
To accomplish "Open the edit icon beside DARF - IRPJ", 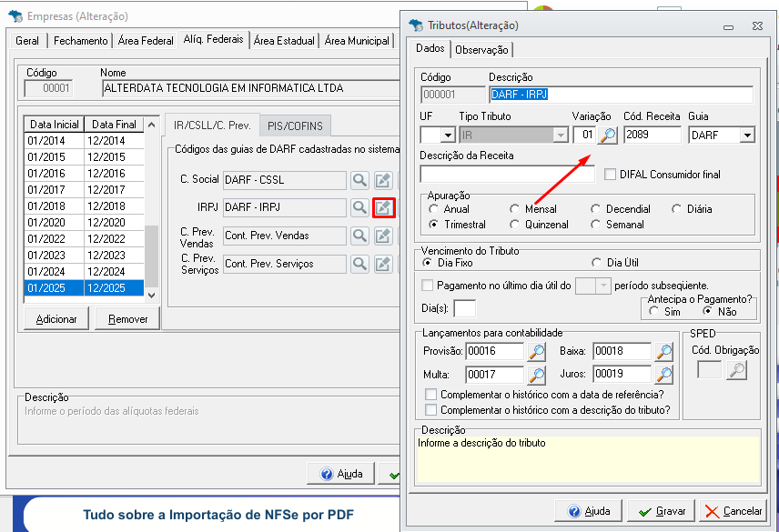I will pyautogui.click(x=383, y=207).
